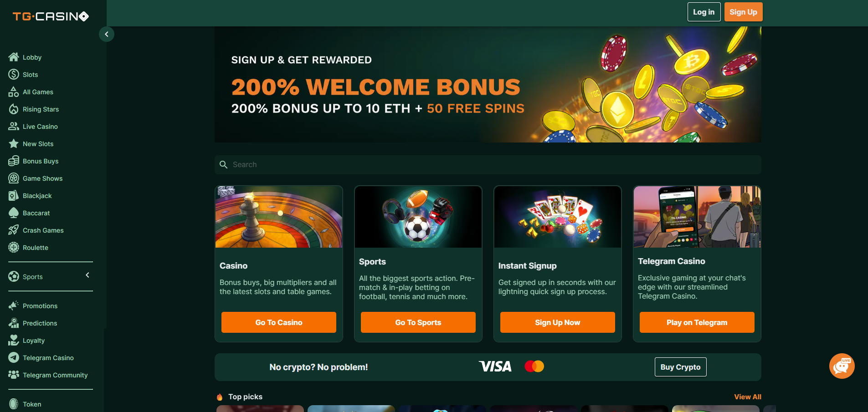Image resolution: width=868 pixels, height=412 pixels.
Task: Click the Lobby home icon
Action: pyautogui.click(x=14, y=57)
